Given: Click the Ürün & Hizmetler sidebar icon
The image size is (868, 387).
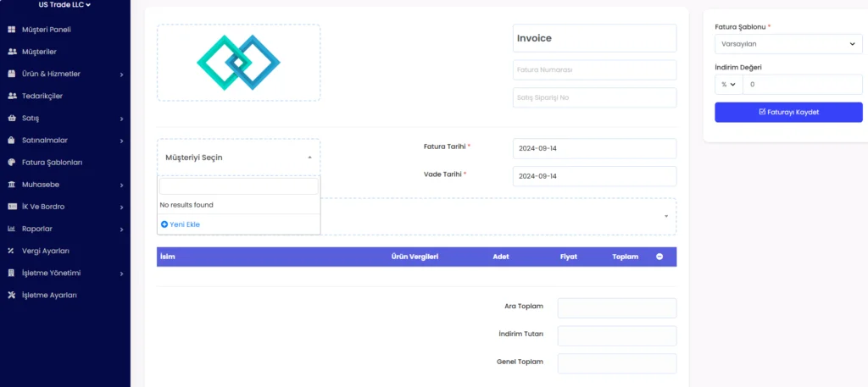Looking at the screenshot, I should [x=12, y=74].
